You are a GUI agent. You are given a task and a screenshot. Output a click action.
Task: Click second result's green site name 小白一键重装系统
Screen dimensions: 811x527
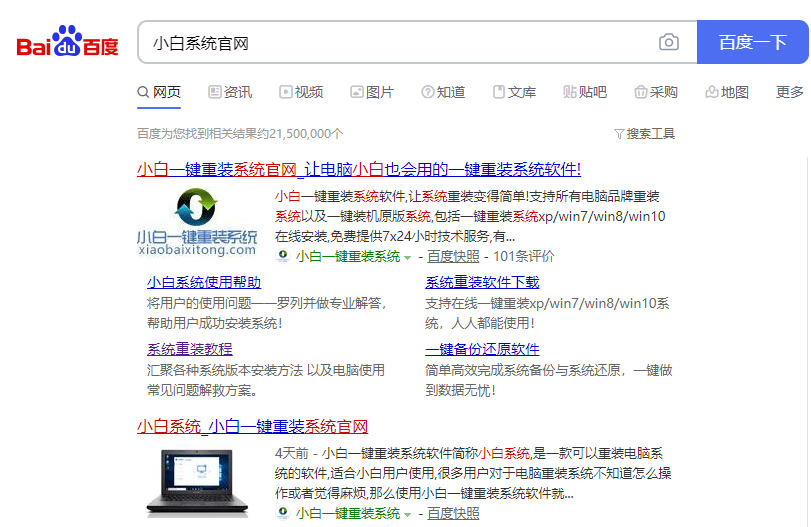point(348,514)
